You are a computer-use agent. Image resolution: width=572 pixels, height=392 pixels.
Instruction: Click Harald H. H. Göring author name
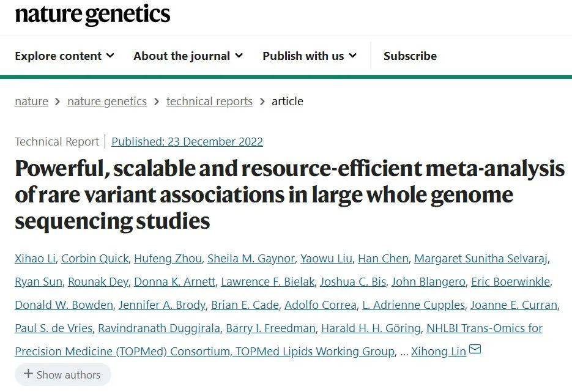tap(371, 328)
